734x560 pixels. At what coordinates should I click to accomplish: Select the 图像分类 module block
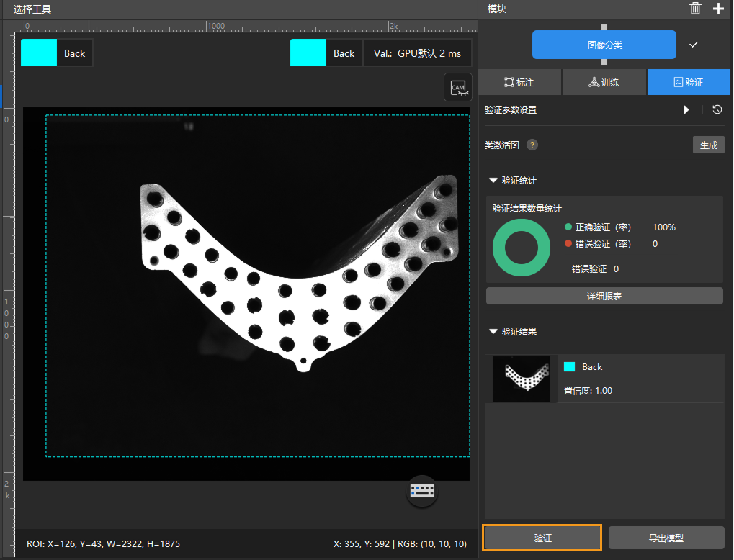coord(604,45)
